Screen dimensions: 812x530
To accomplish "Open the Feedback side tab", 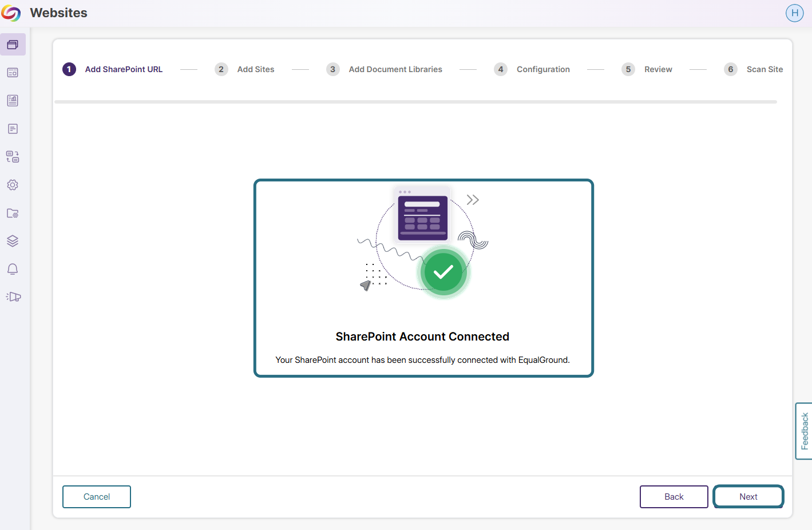I will (804, 431).
